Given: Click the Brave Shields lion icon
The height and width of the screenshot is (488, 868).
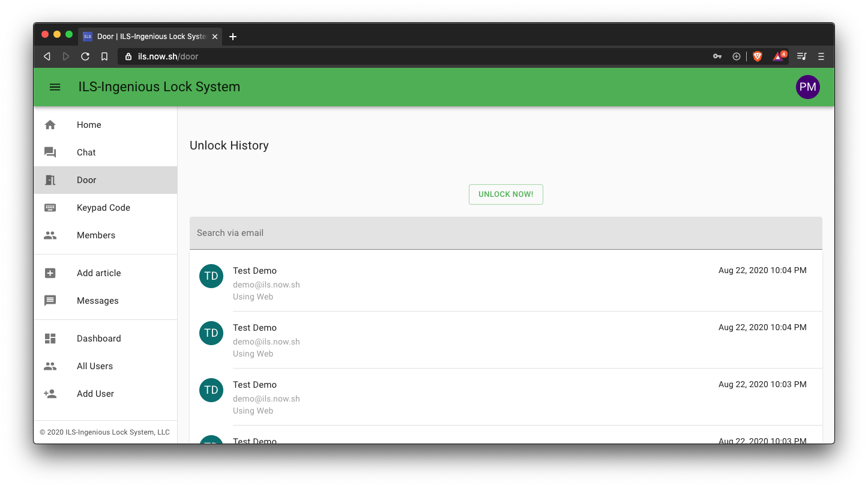Looking at the screenshot, I should click(x=758, y=56).
